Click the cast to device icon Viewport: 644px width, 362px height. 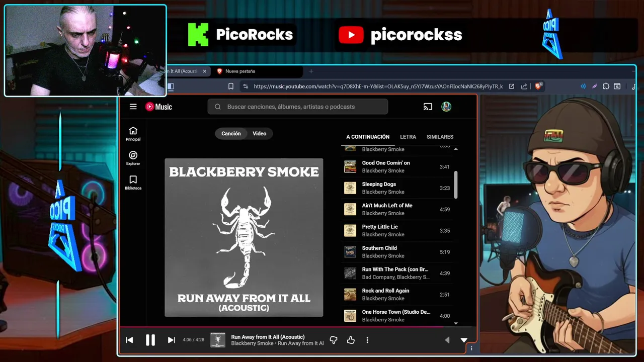click(x=428, y=107)
